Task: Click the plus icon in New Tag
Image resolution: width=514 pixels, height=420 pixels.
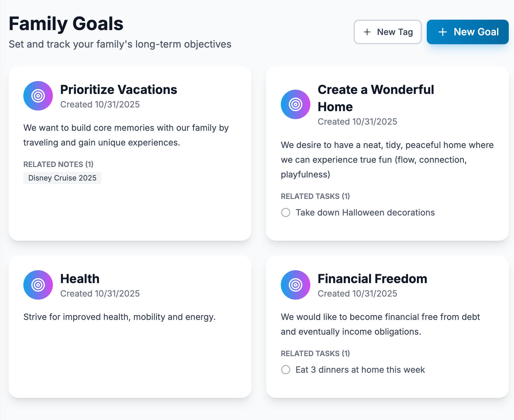Action: pyautogui.click(x=367, y=32)
